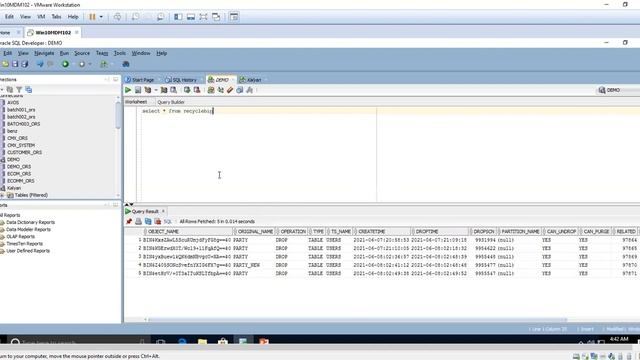
Task: Click the last icon in the worksheet toolbar
Action: click(x=249, y=90)
